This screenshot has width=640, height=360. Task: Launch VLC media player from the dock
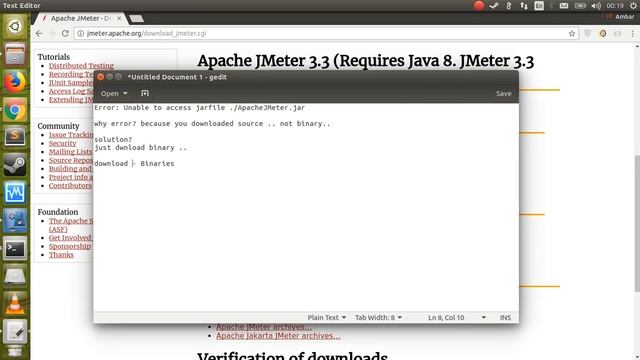(x=15, y=304)
